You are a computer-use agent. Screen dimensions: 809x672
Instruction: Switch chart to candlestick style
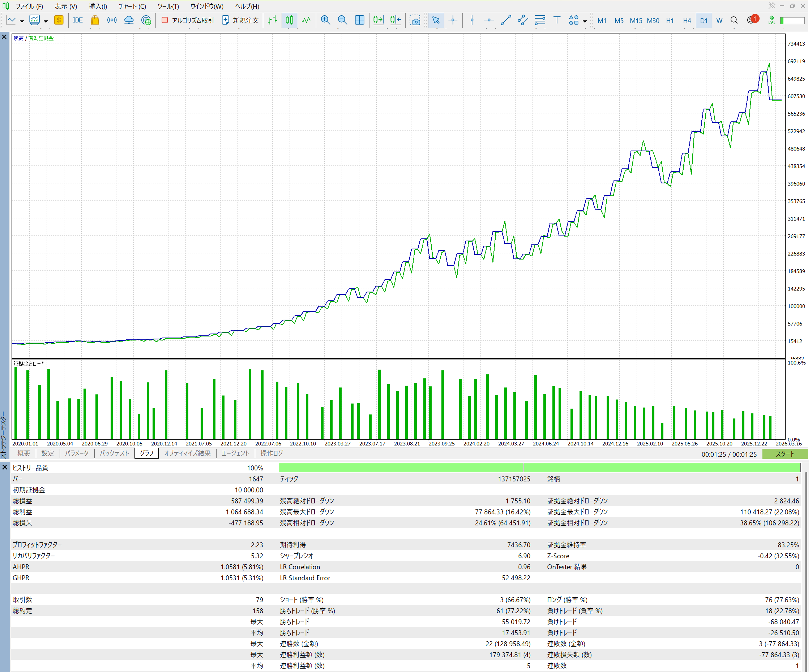(290, 20)
